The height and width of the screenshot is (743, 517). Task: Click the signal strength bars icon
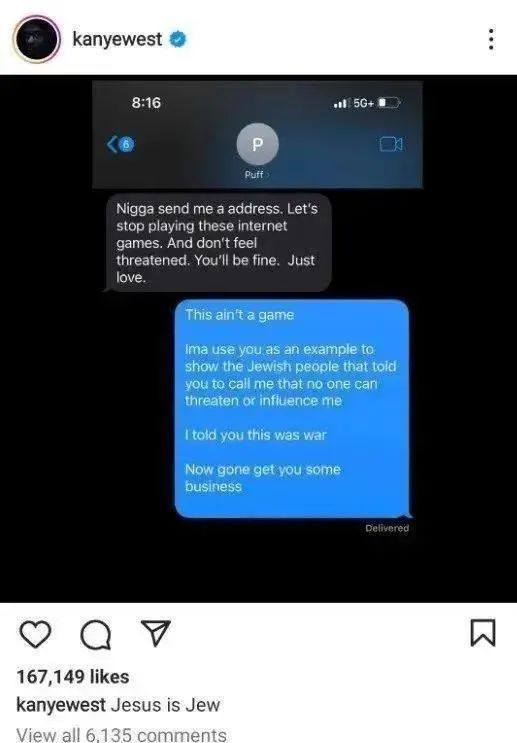(x=341, y=102)
